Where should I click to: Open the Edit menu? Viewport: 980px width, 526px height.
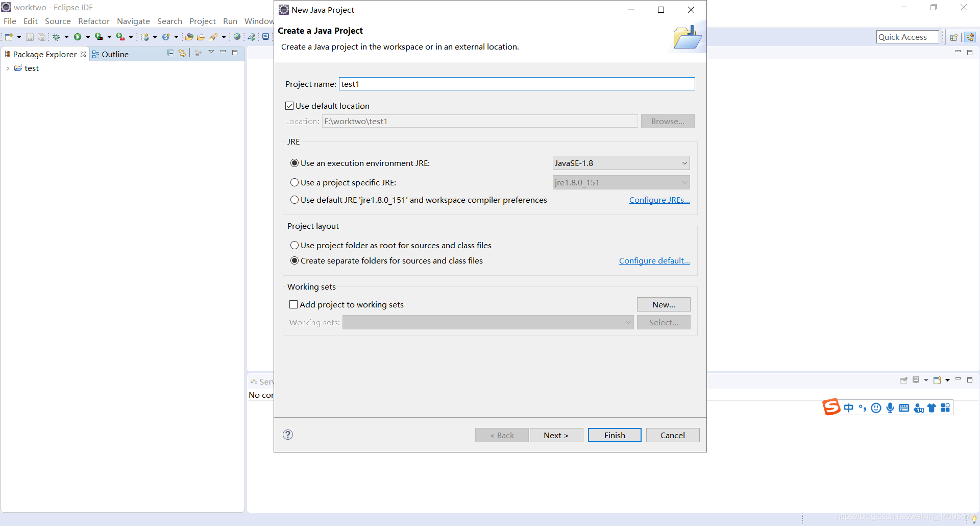(x=31, y=21)
